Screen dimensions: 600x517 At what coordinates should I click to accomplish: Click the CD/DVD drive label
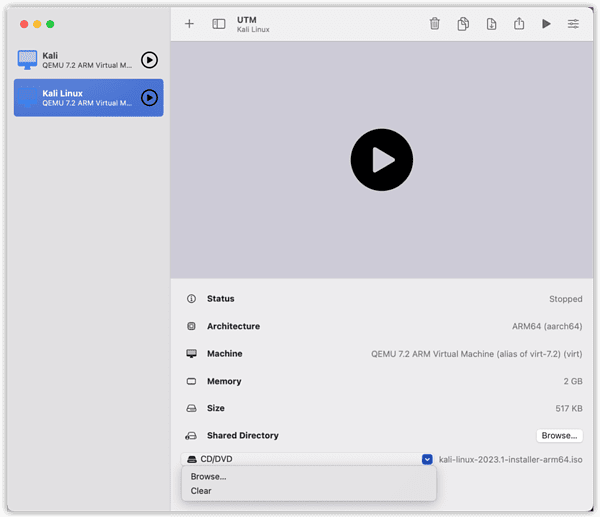[216, 459]
